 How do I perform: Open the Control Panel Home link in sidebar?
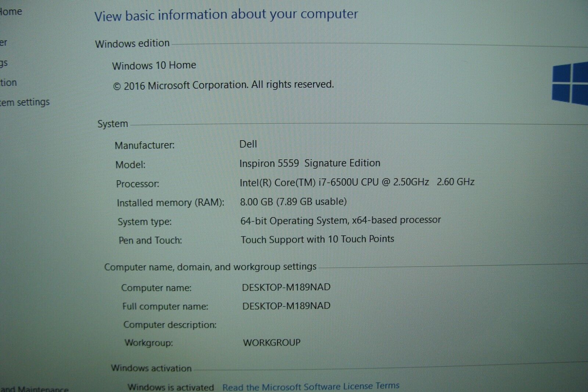click(x=11, y=12)
